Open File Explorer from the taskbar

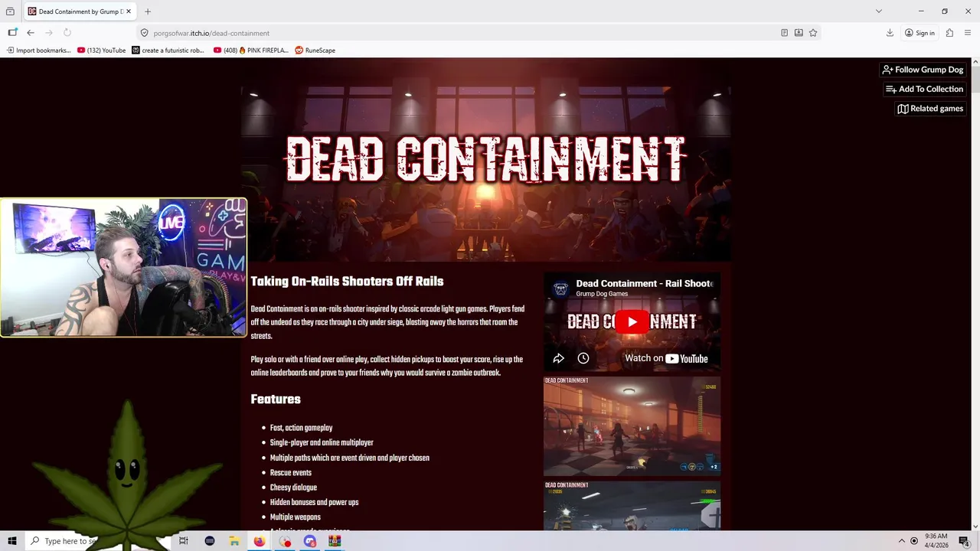pos(234,541)
